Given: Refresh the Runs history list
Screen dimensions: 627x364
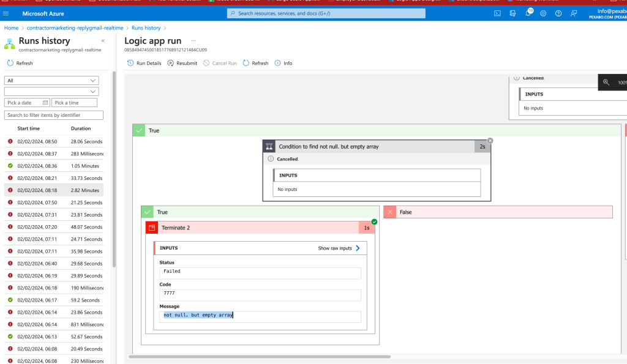Looking at the screenshot, I should tap(20, 63).
